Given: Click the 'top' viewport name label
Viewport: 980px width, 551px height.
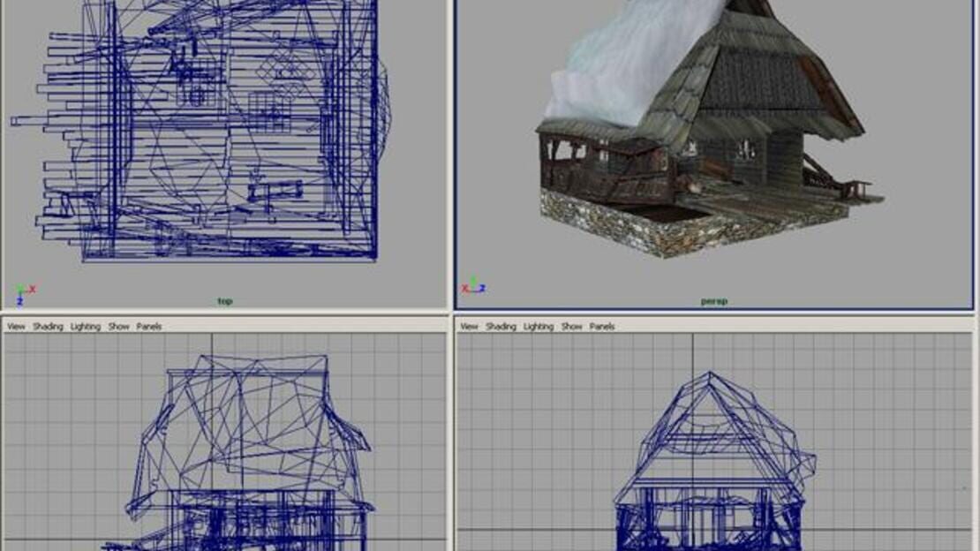Looking at the screenshot, I should coord(225,301).
